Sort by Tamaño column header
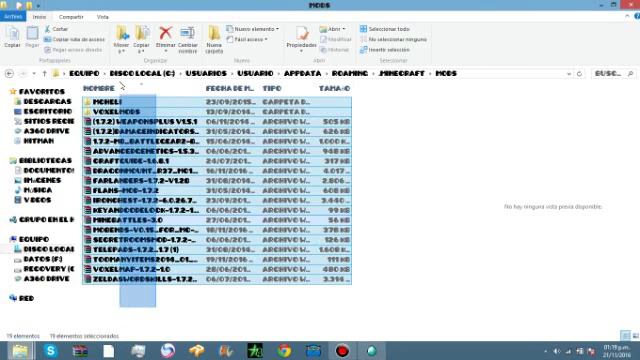 coord(334,89)
